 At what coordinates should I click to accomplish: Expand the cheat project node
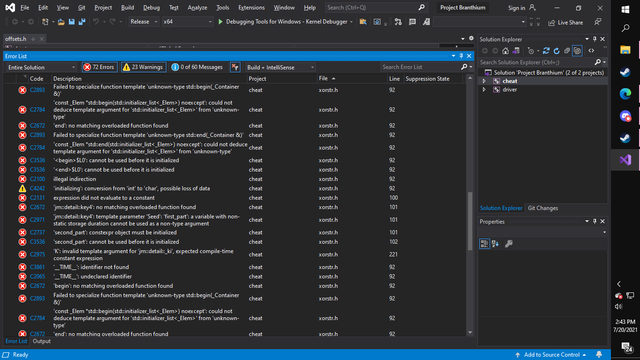click(x=484, y=81)
